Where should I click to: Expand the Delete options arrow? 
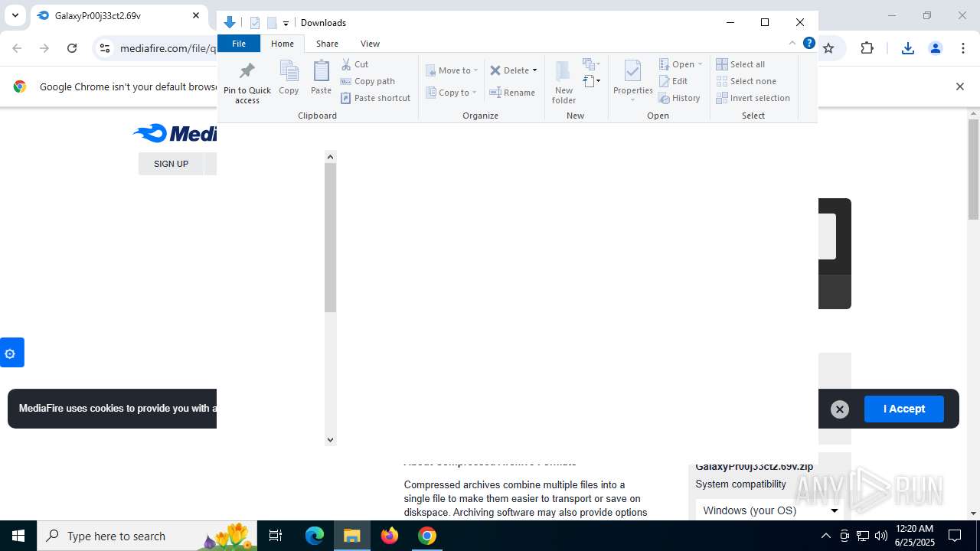(534, 70)
